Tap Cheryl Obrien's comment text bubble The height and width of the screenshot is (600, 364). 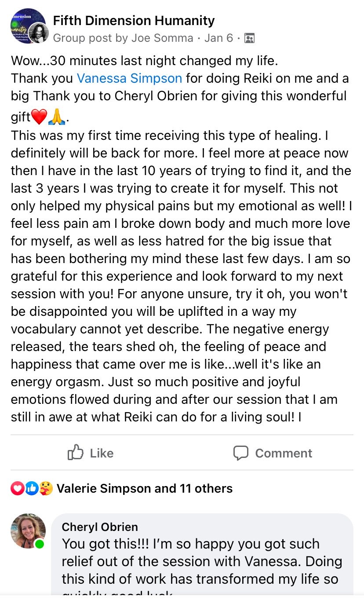(x=202, y=561)
